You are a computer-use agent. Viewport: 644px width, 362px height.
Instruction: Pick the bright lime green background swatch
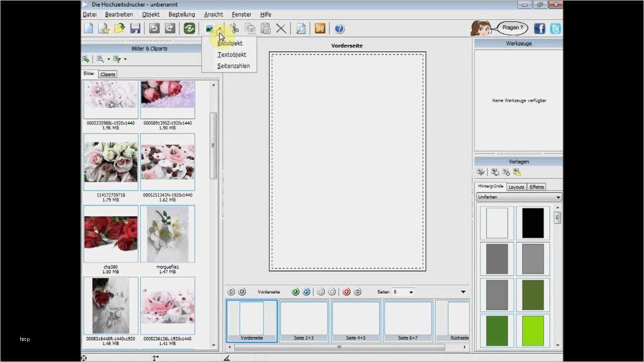tap(533, 330)
